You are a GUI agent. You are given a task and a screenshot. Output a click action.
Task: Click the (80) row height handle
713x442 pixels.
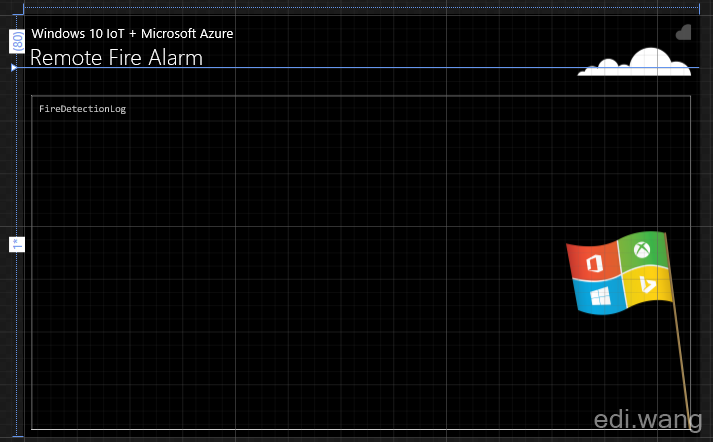pos(17,41)
